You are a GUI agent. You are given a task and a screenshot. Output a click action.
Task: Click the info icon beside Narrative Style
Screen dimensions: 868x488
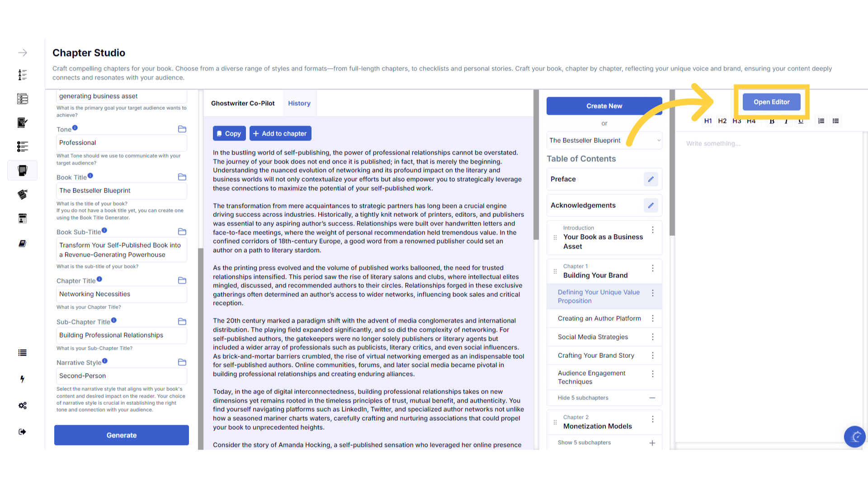point(105,361)
